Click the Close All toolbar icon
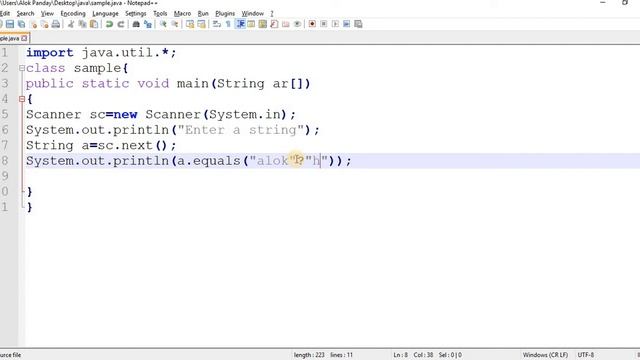Viewport: 640px width, 360px height. coord(44,24)
